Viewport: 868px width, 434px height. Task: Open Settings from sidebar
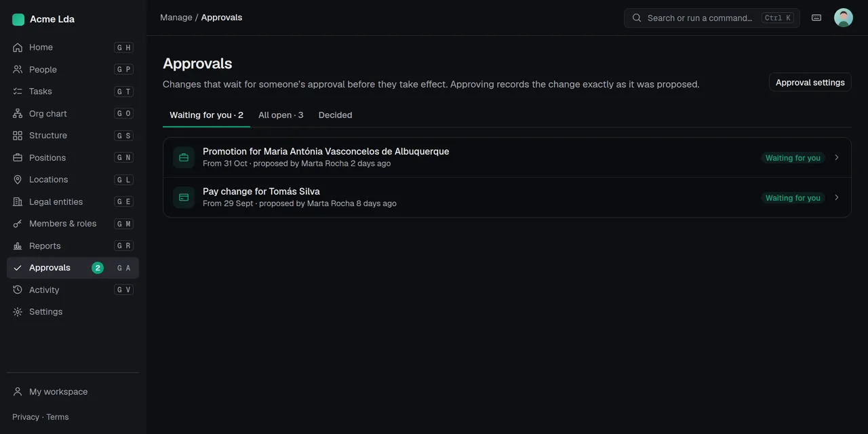pyautogui.click(x=73, y=312)
